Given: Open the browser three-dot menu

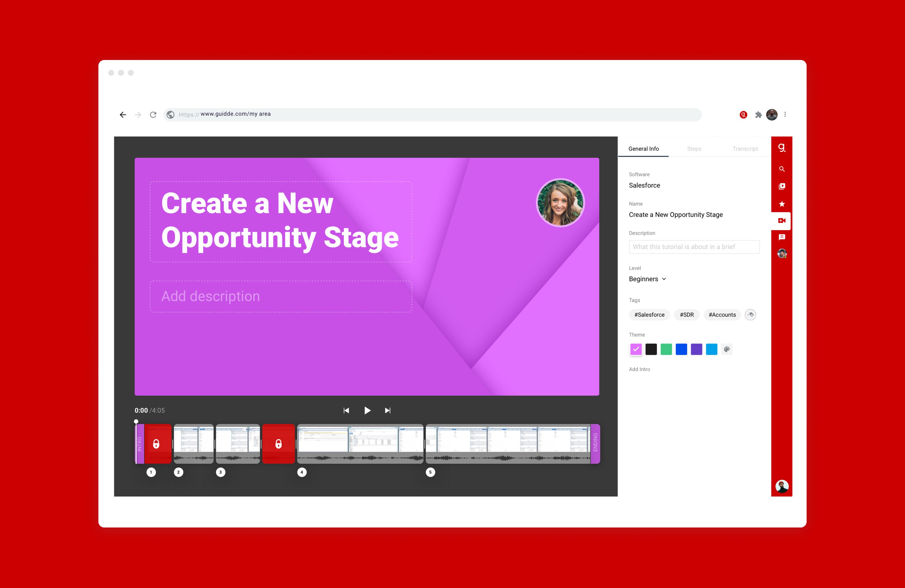Looking at the screenshot, I should [785, 115].
